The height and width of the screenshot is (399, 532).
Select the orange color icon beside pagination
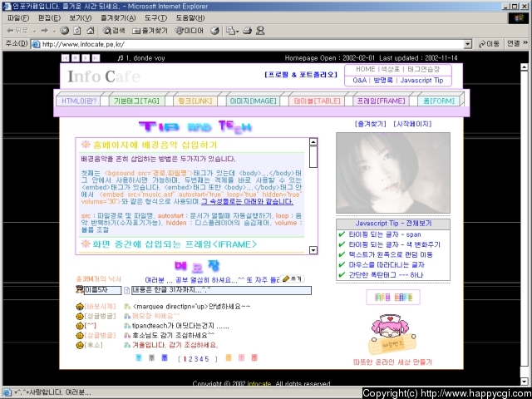tap(229, 357)
